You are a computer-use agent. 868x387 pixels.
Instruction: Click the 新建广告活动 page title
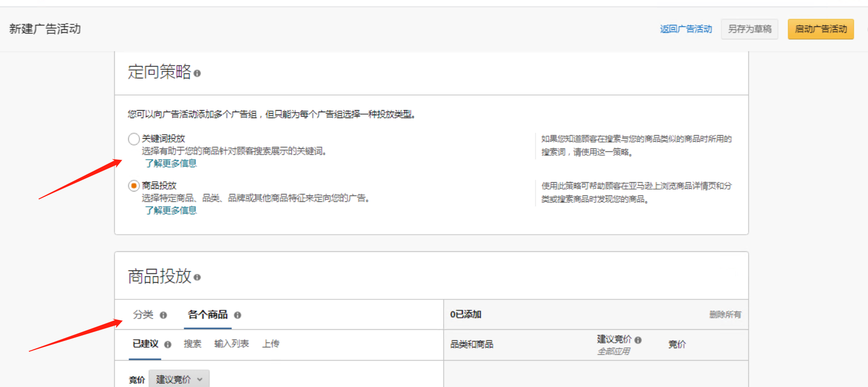tap(45, 29)
